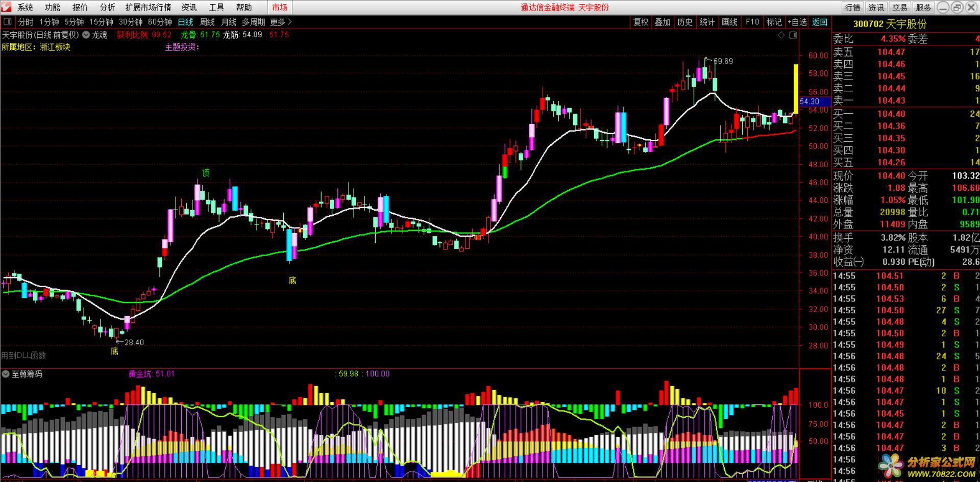Switch chart to 分时 view

pyautogui.click(x=26, y=22)
